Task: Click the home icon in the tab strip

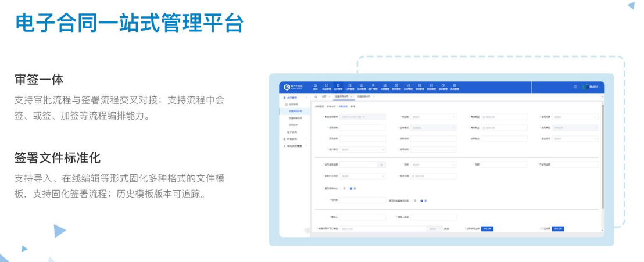Action: click(x=316, y=96)
